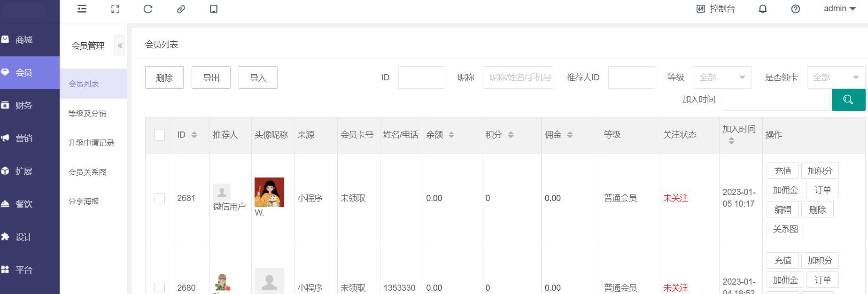This screenshot has width=868, height=294.
Task: Select 财务 in the left sidebar
Action: click(x=24, y=106)
